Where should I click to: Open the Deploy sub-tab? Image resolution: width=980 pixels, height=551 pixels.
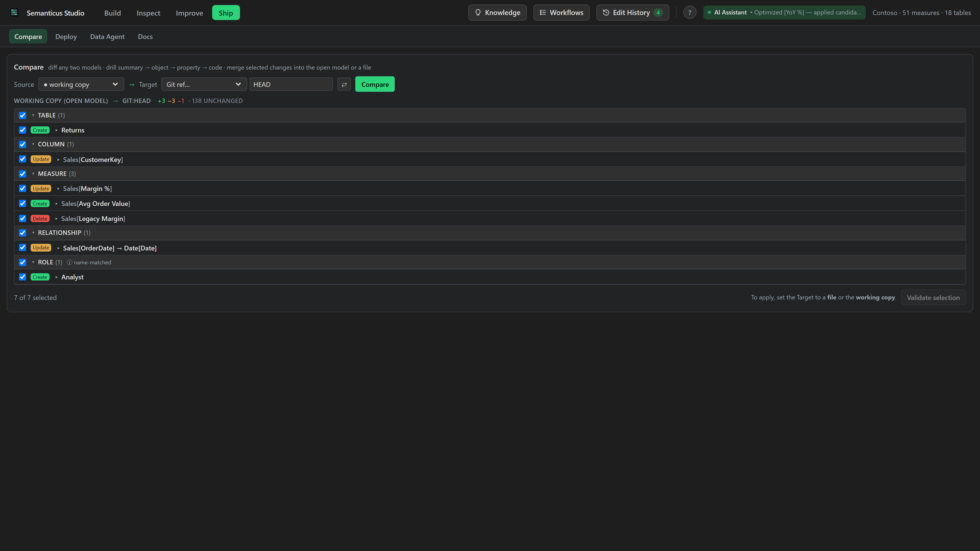point(66,36)
